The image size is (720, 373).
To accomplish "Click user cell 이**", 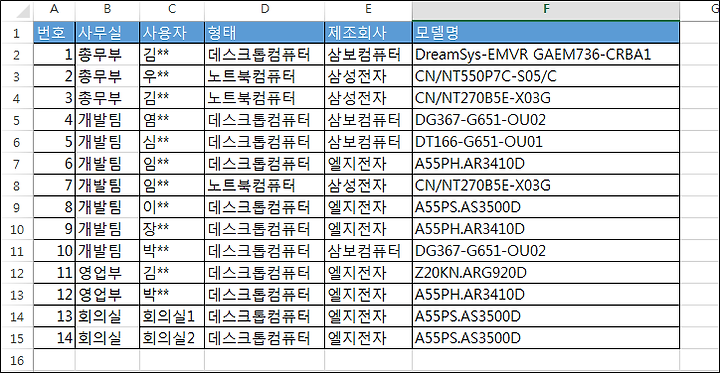I will click(172, 207).
